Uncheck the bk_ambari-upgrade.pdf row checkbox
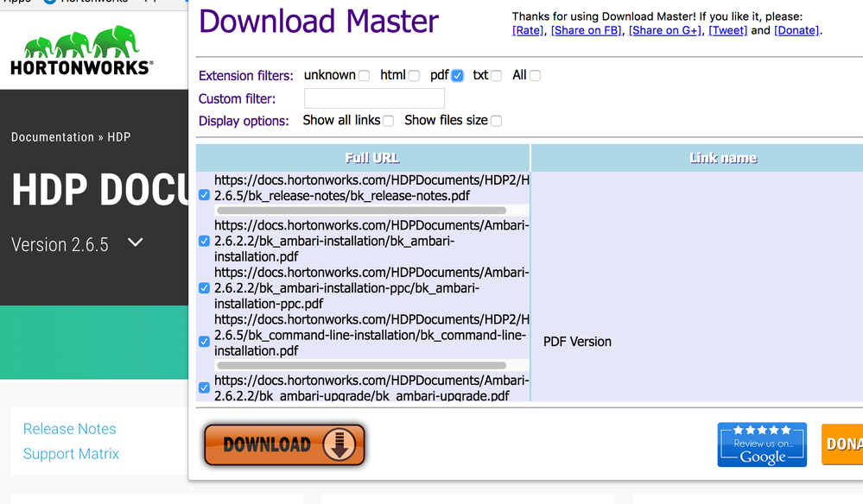863x504 pixels. tap(204, 387)
